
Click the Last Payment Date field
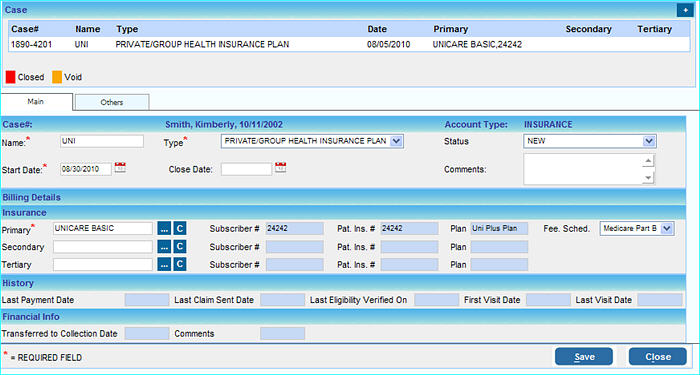147,300
